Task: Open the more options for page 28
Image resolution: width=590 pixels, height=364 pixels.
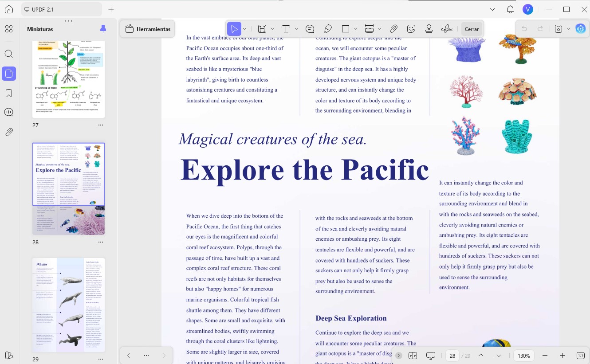Action: (101, 242)
